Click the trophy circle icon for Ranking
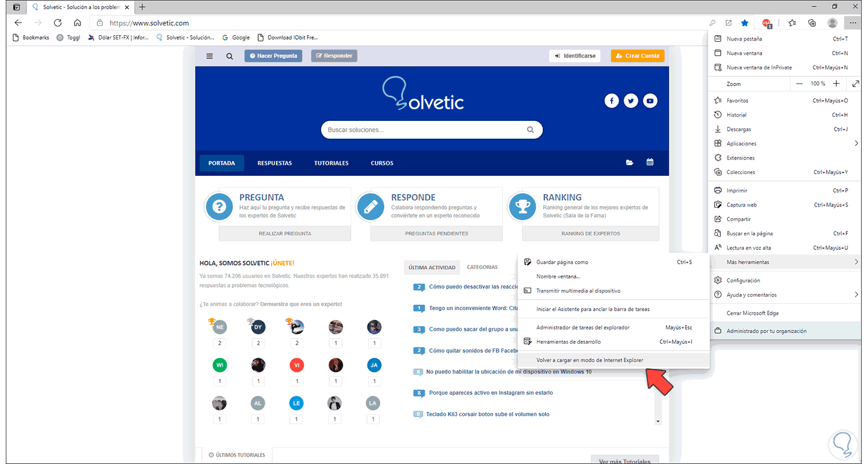The width and height of the screenshot is (868, 464). [x=523, y=207]
